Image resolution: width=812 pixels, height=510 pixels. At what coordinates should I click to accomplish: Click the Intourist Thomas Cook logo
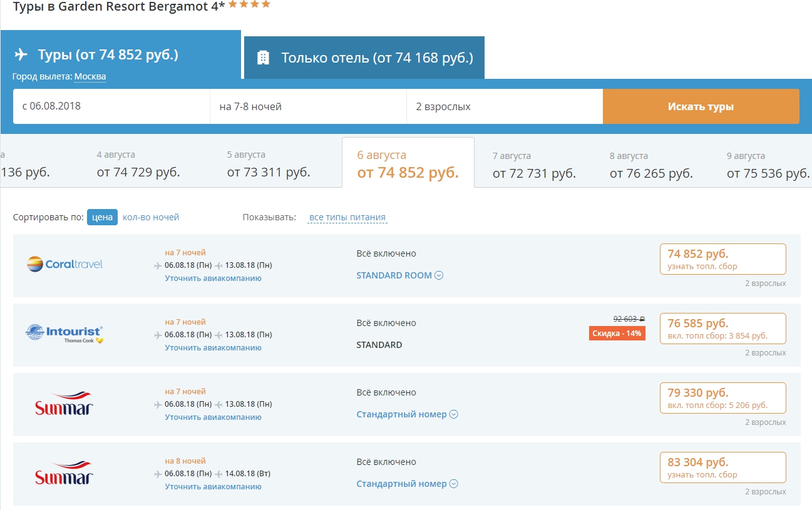(x=64, y=334)
